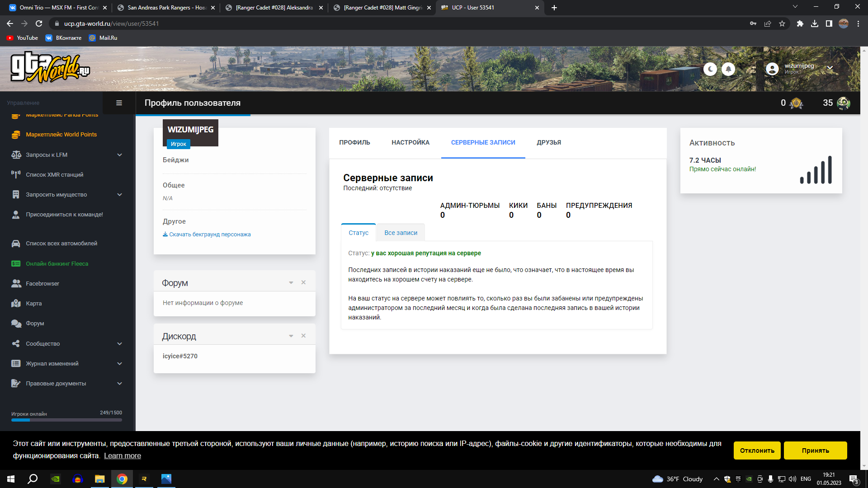Screen dimensions: 868x488
Task: Collapse the Дискорд panel arrow
Action: pyautogui.click(x=291, y=336)
